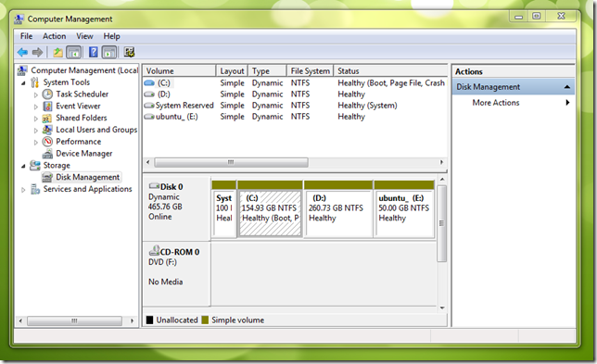The width and height of the screenshot is (597, 364).
Task: Click the Storage icon in tree
Action: [35, 165]
